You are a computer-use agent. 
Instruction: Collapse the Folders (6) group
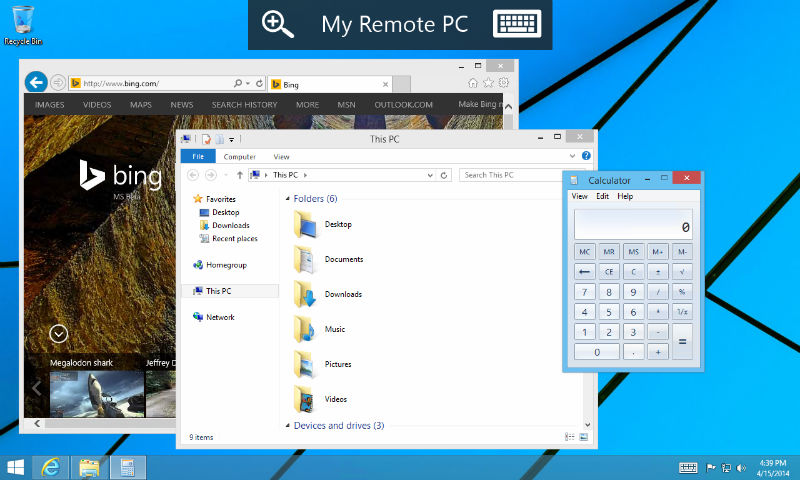click(288, 198)
